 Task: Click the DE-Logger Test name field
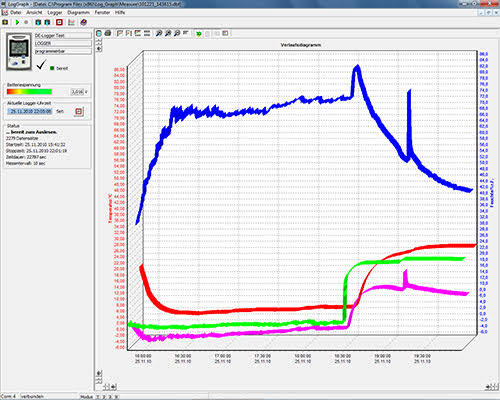[63, 35]
